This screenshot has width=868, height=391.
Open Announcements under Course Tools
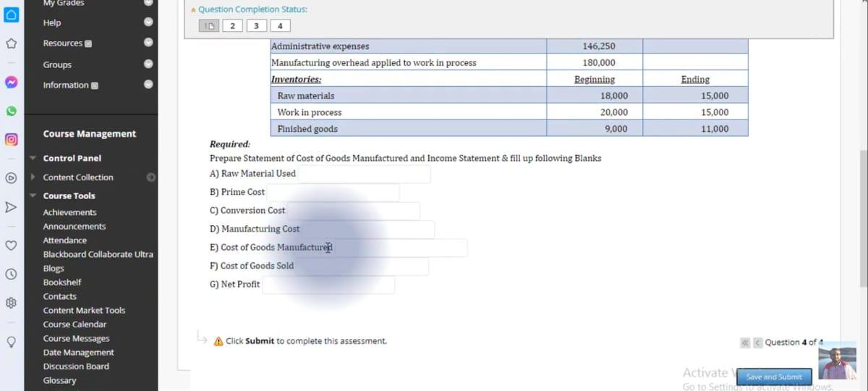pos(75,226)
